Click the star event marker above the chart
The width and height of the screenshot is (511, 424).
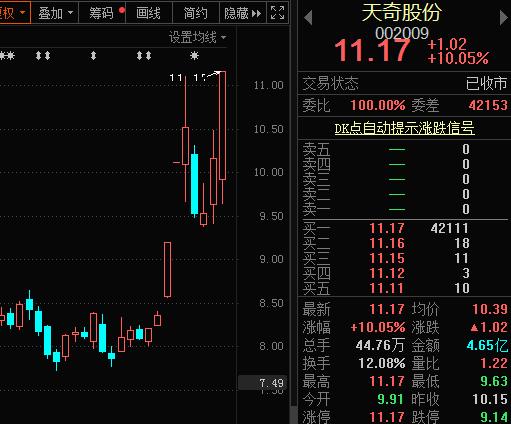(x=194, y=55)
